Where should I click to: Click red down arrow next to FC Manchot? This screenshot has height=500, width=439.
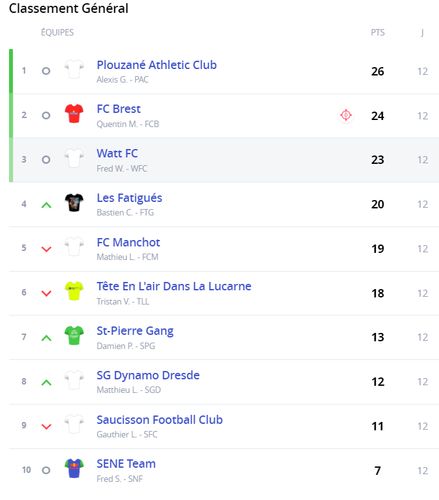point(46,249)
